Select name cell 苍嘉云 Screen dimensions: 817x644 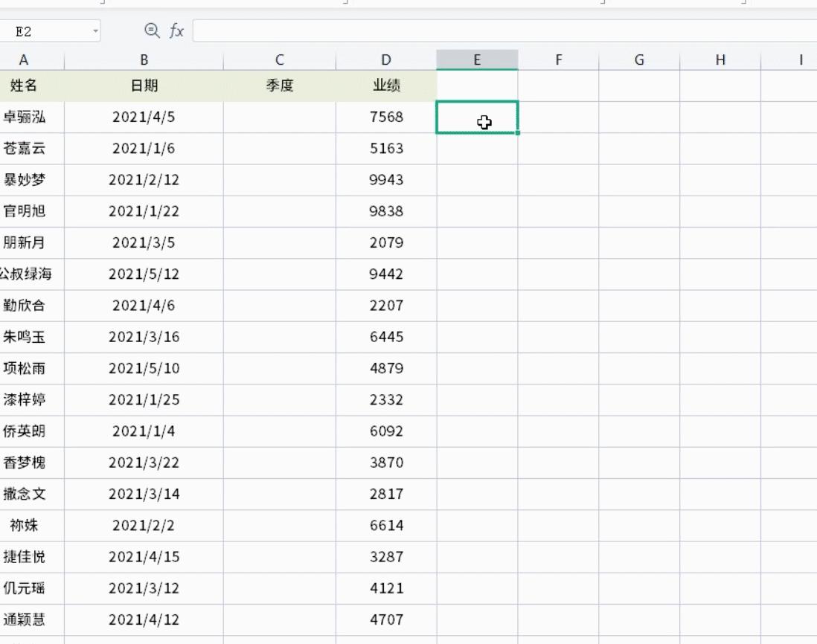[31, 149]
